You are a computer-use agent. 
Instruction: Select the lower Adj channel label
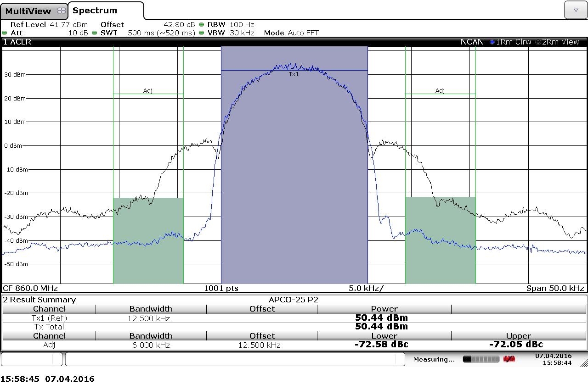[x=147, y=90]
